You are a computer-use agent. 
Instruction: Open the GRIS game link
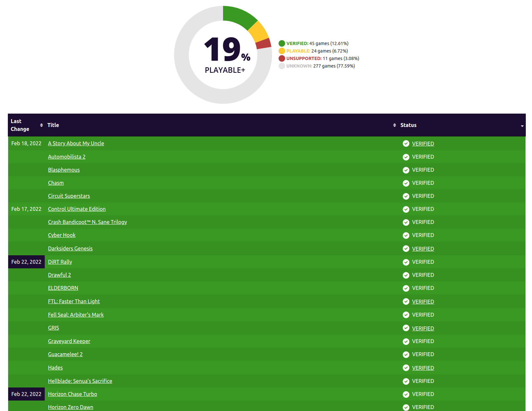point(54,328)
